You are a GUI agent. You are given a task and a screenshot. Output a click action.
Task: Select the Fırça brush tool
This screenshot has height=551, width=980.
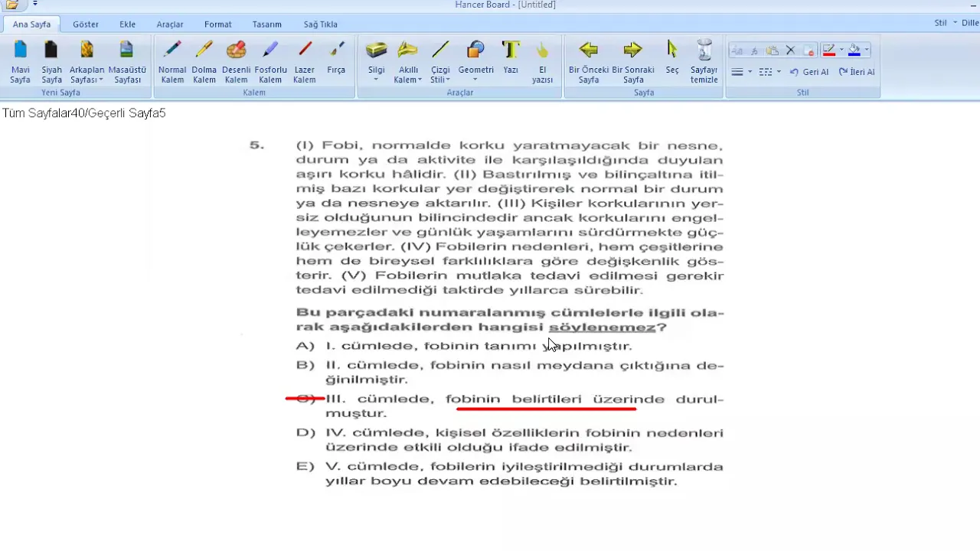(336, 57)
